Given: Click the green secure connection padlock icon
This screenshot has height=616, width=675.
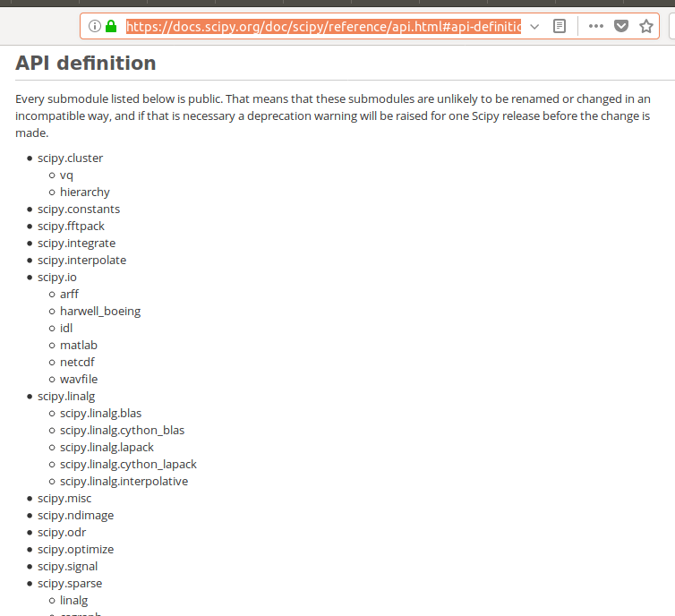Looking at the screenshot, I should [x=111, y=26].
